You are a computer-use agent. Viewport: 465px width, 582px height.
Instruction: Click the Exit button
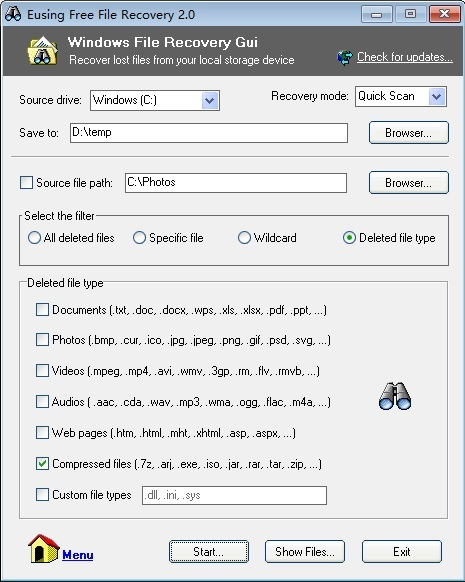[x=402, y=552]
